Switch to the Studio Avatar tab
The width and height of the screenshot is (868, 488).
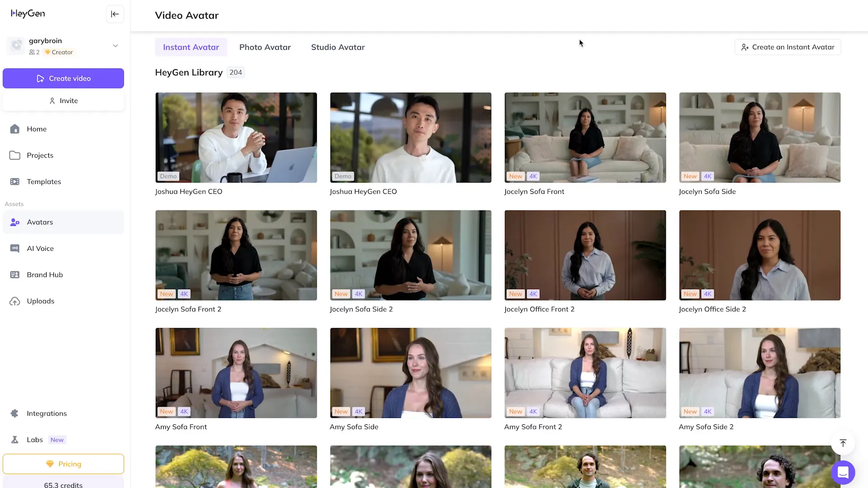click(338, 47)
